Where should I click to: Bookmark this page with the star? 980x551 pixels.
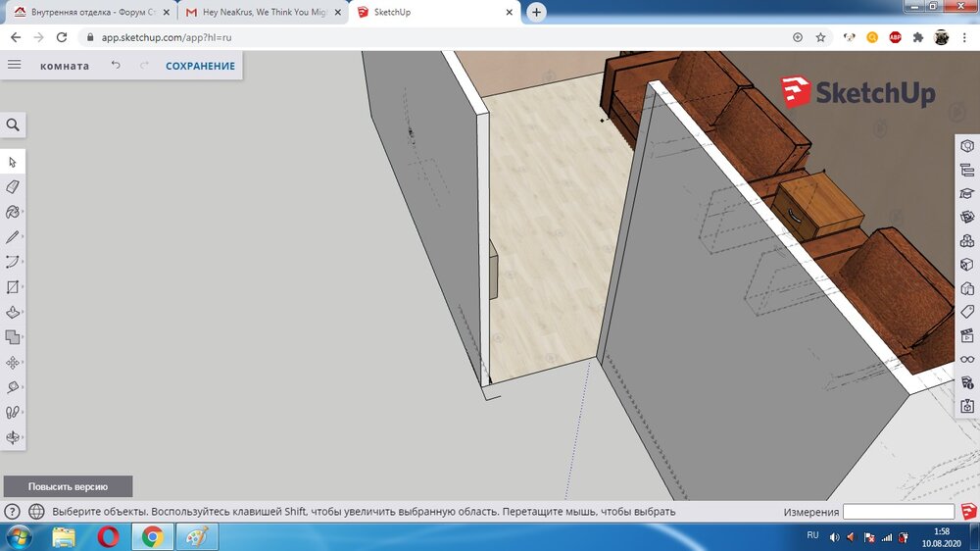click(x=820, y=37)
